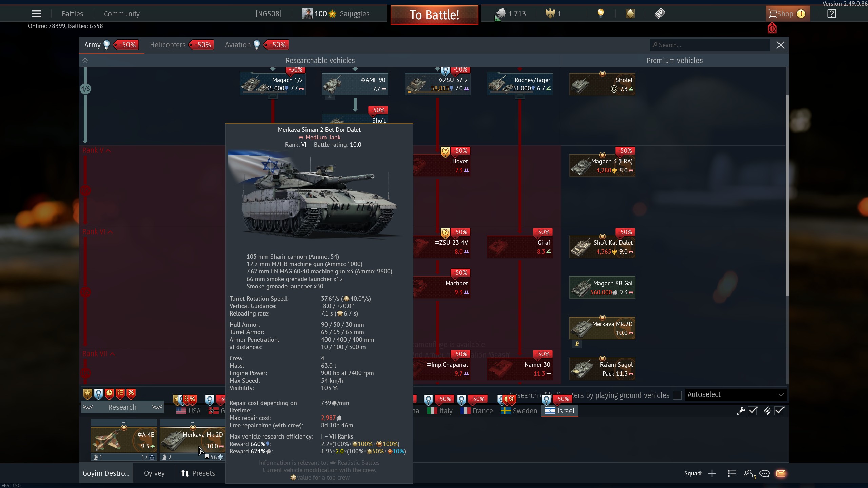This screenshot has width=868, height=488.
Task: Open the squad list icon
Action: click(732, 473)
